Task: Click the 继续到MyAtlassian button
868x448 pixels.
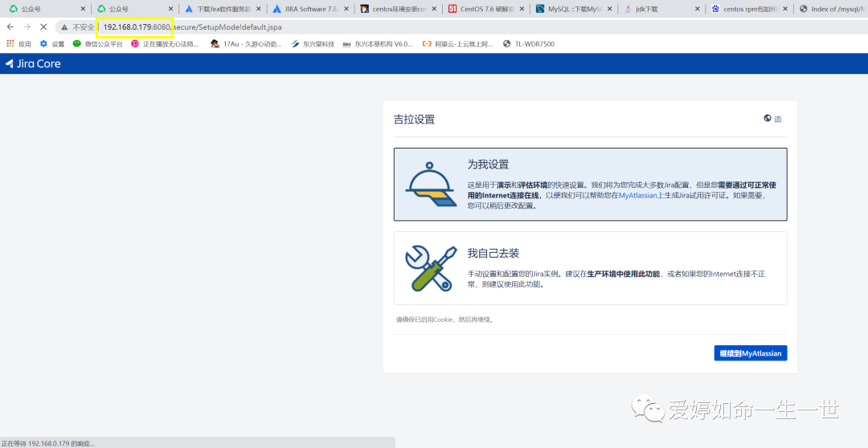Action: point(751,353)
